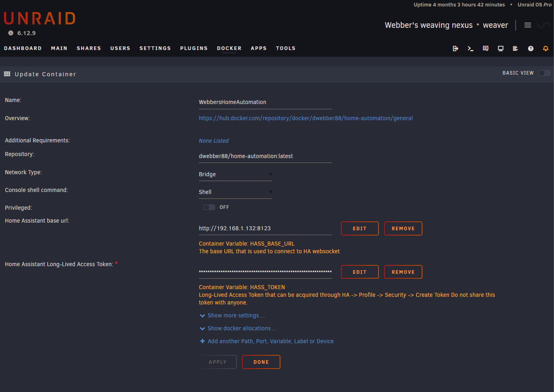Viewport: 554px width, 392px height.
Task: Click the UNRAID logo
Action: click(40, 19)
